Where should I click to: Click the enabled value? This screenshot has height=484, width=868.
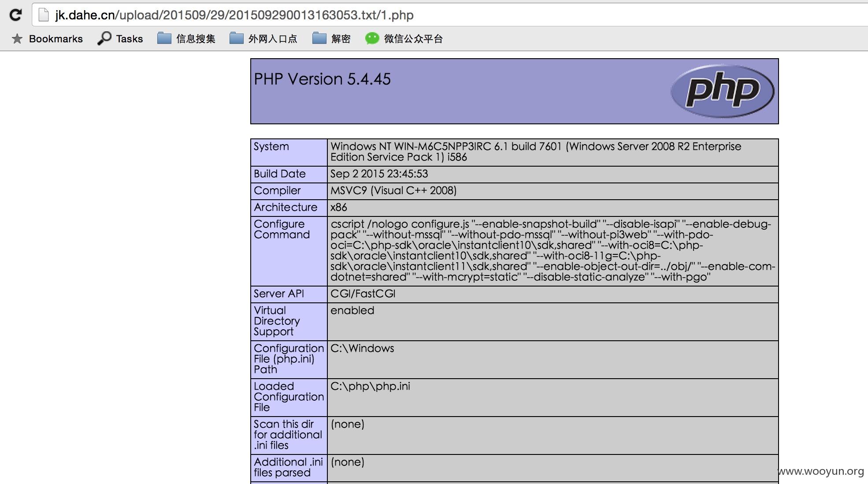coord(352,311)
